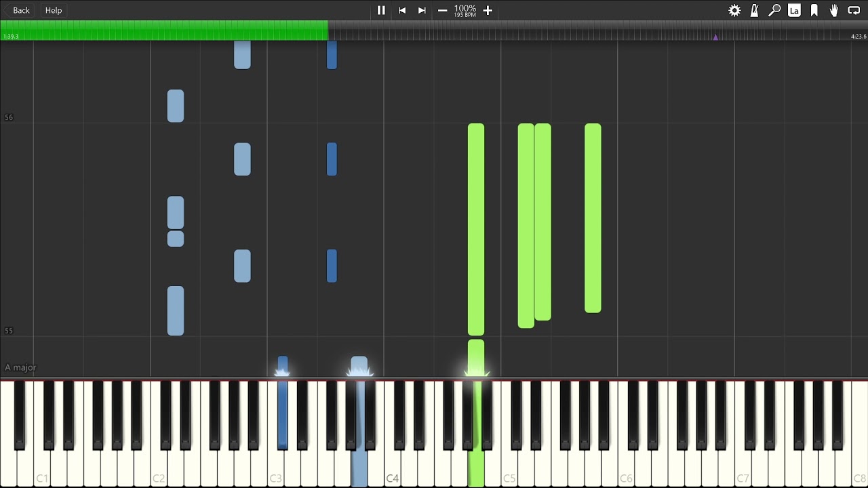
Task: Open the settings gear
Action: click(x=734, y=10)
